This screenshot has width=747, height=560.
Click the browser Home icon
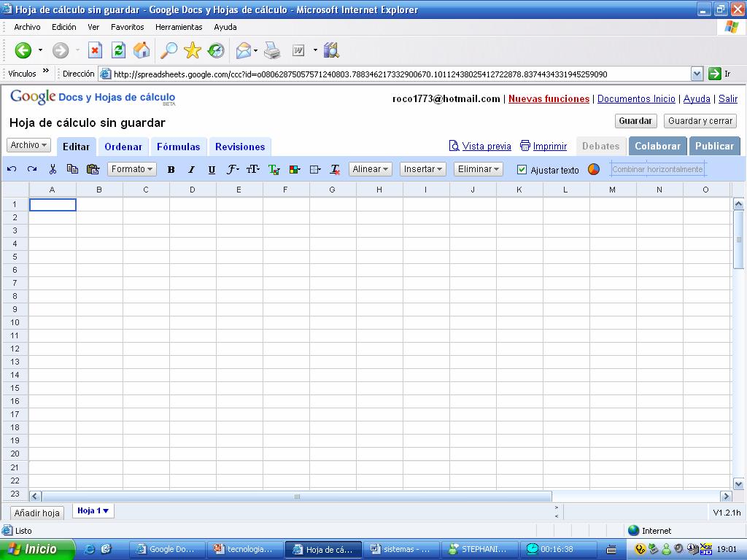142,50
